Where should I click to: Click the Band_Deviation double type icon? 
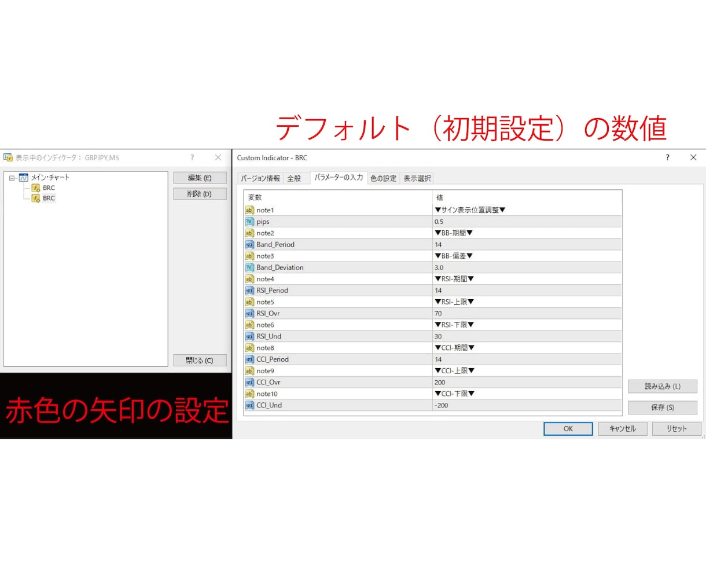pos(249,267)
